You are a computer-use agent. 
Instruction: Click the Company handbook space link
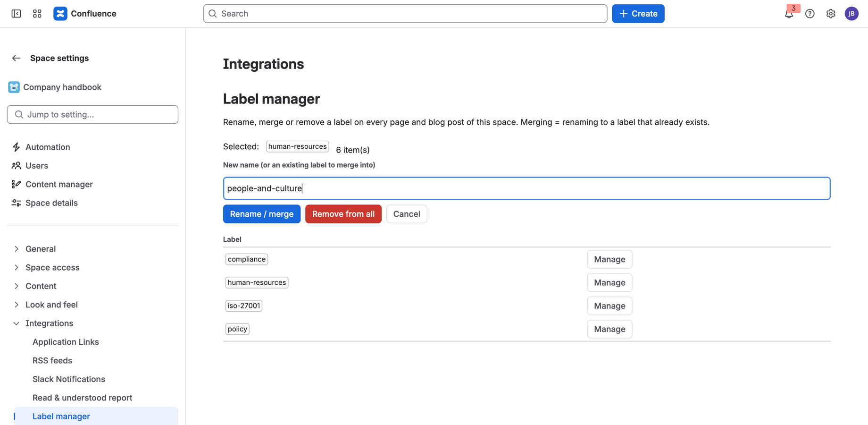(62, 87)
